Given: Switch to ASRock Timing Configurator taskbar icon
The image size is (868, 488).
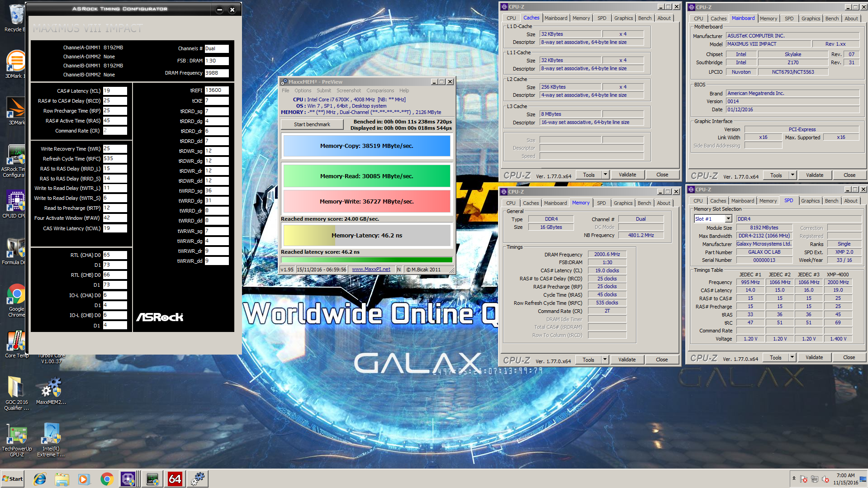Looking at the screenshot, I should [152, 479].
